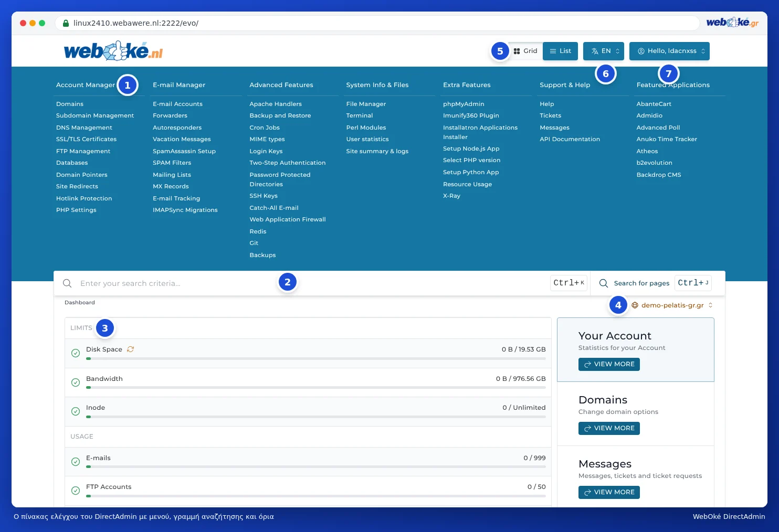The width and height of the screenshot is (779, 532).
Task: Click the globe icon beside demo-pelatis-gr.gr
Action: (x=635, y=305)
